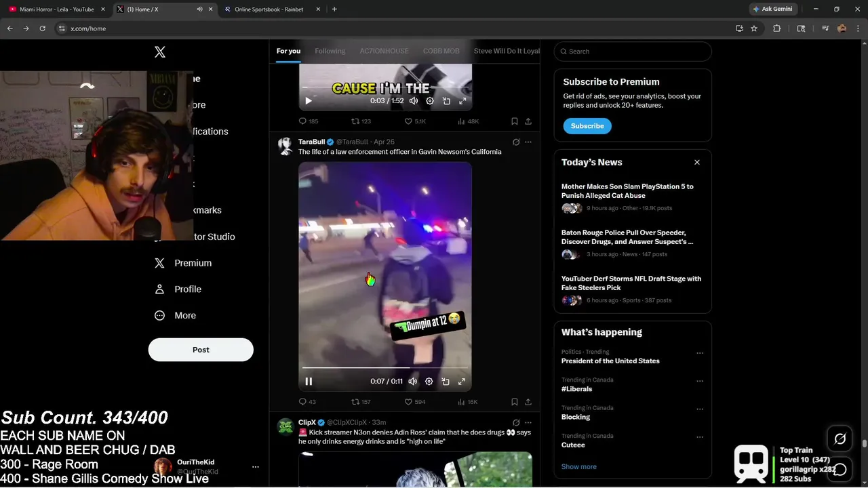Close the Today's News panel
This screenshot has height=488, width=868.
[x=697, y=163]
